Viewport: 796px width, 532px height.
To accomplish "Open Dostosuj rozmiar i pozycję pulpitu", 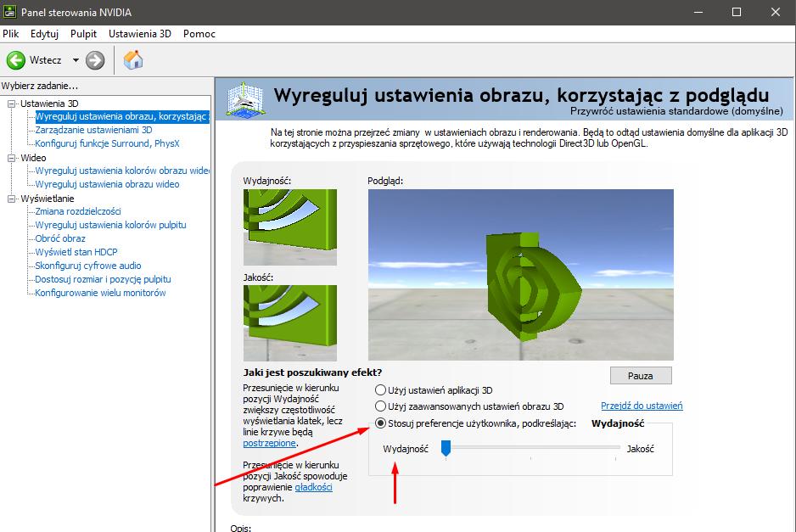I will tap(103, 279).
